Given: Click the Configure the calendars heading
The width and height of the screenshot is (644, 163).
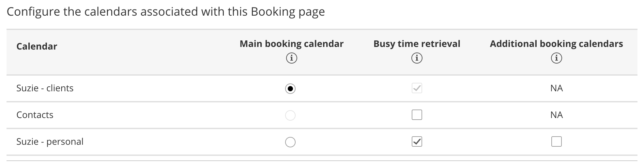Looking at the screenshot, I should tap(165, 12).
